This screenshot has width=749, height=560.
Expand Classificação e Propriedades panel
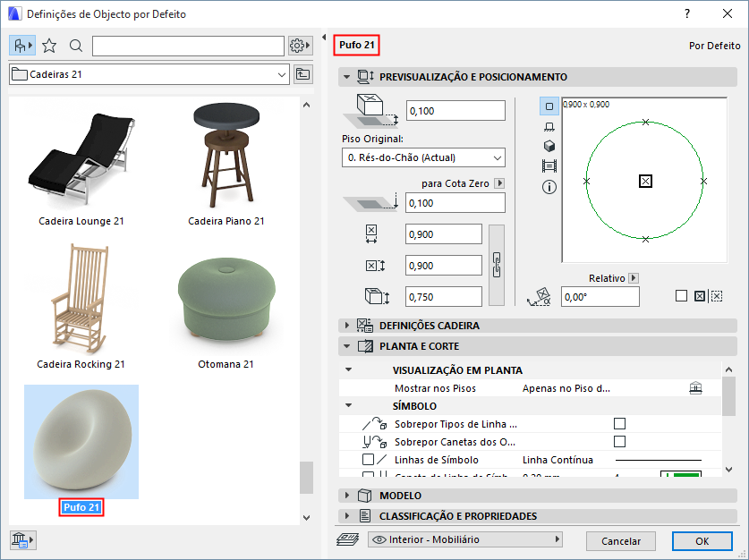(347, 516)
